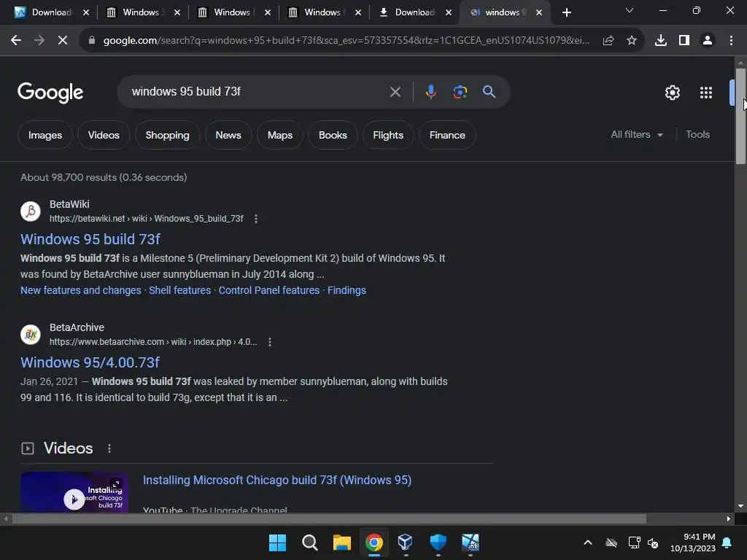Viewport: 747px width, 560px height.
Task: Filter results by Flights
Action: pyautogui.click(x=388, y=135)
